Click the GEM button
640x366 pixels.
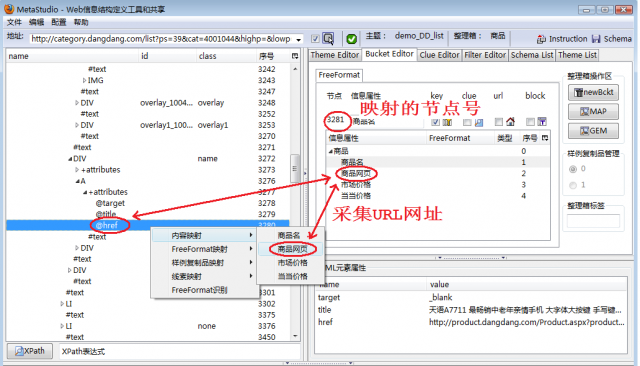click(x=593, y=131)
